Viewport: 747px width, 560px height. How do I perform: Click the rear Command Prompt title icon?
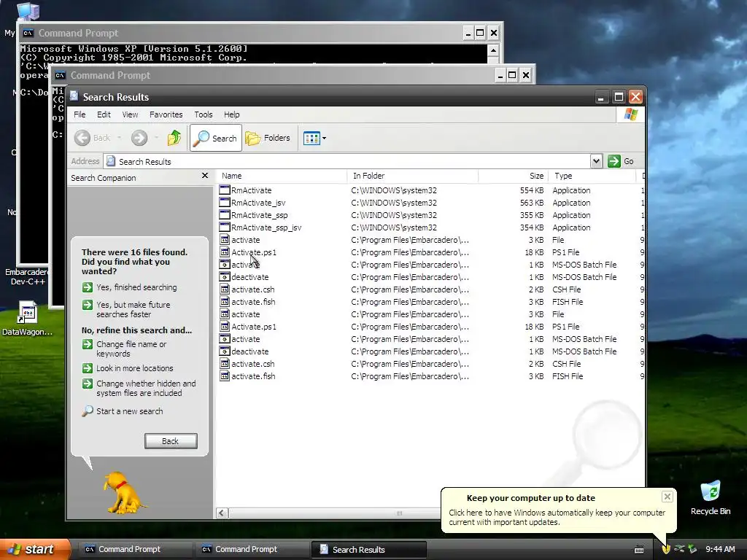(x=28, y=33)
